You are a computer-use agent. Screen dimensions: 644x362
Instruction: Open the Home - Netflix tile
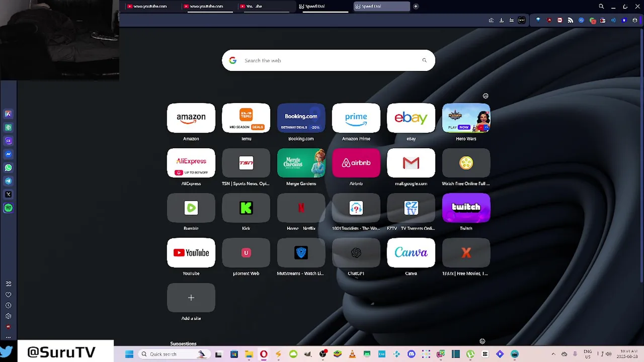point(301,208)
